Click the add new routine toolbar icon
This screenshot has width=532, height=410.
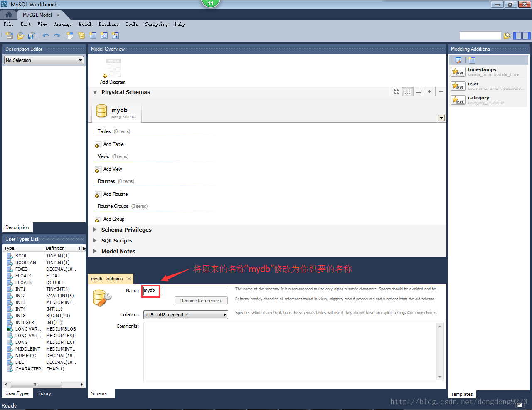(115, 36)
